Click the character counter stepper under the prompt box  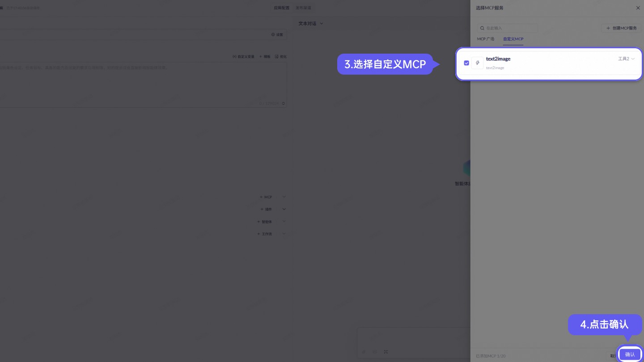(x=283, y=103)
